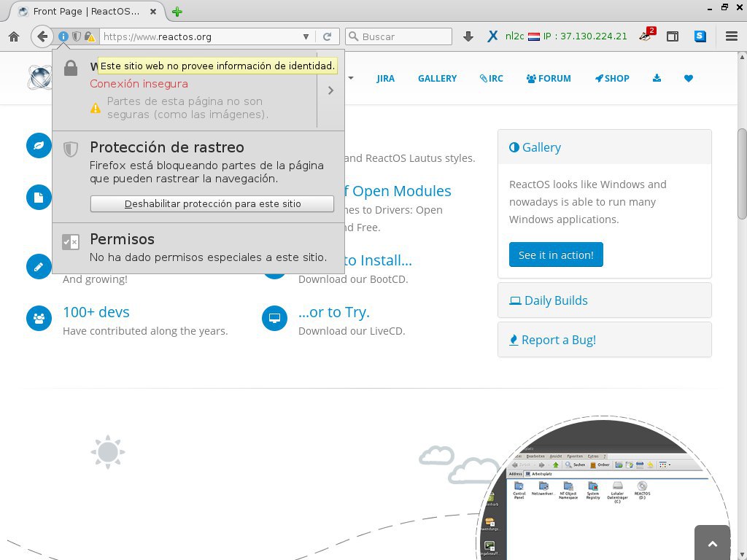Open the SHOP navigation link
Viewport: 747px width, 560px height.
(x=612, y=79)
